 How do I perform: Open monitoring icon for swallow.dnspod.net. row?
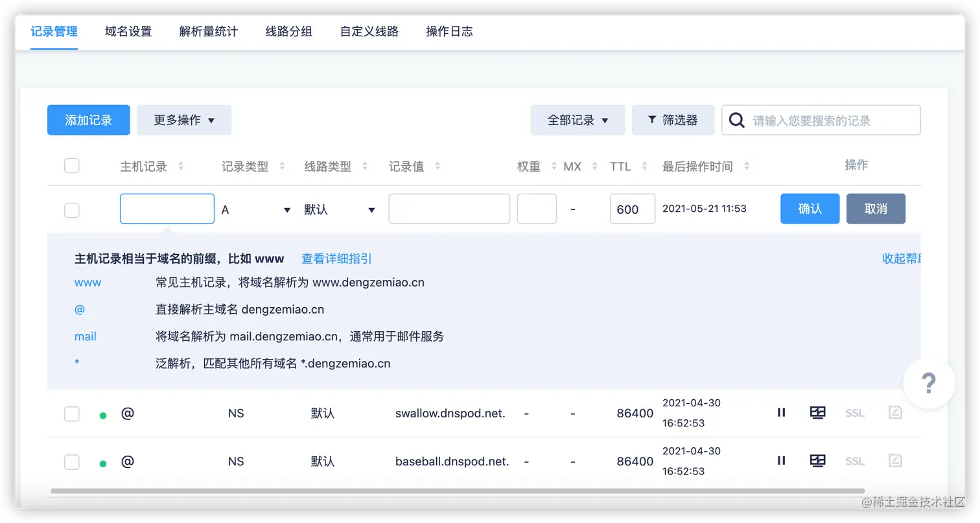pos(818,412)
